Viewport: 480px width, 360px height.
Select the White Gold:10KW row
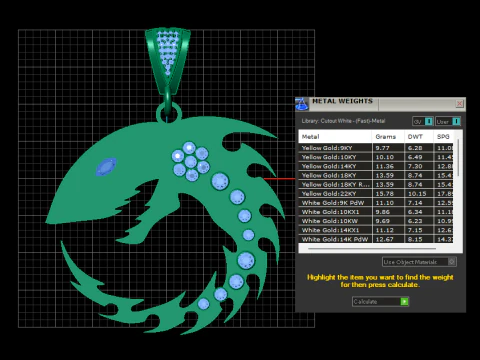tap(376, 221)
